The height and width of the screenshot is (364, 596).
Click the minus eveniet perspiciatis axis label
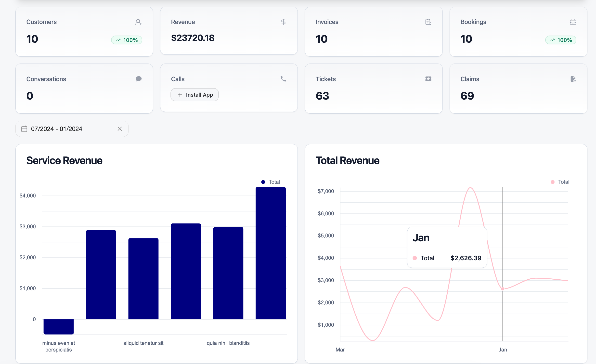point(59,346)
